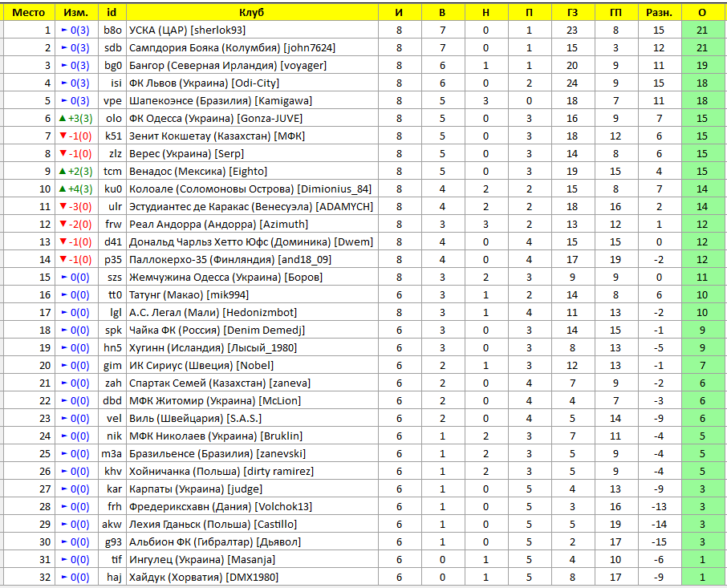The image size is (727, 588).
Task: Click club cell ФК Львов (Украина) [Odi-City]
Action: pos(252,83)
